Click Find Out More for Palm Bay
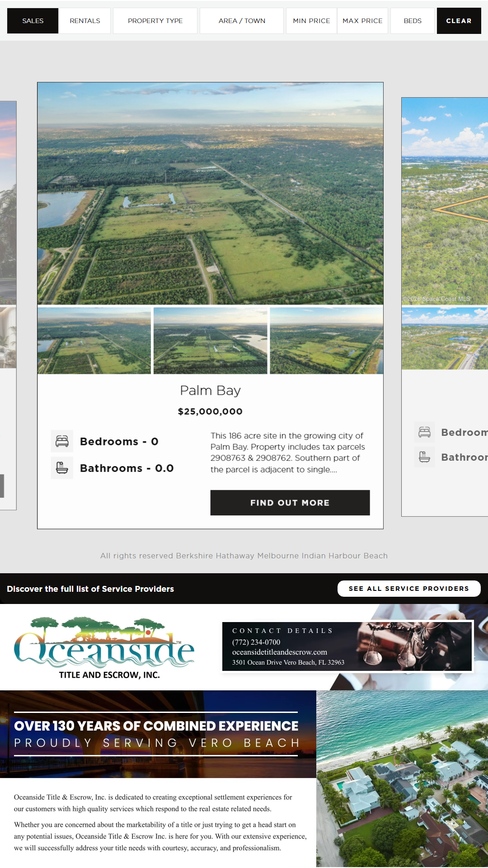488x868 pixels. [290, 503]
